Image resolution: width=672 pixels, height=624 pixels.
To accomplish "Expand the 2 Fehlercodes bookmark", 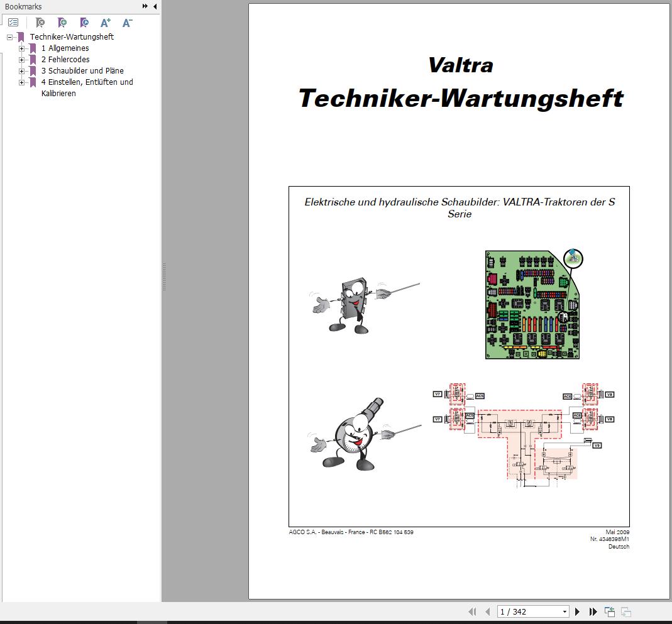I will [21, 60].
